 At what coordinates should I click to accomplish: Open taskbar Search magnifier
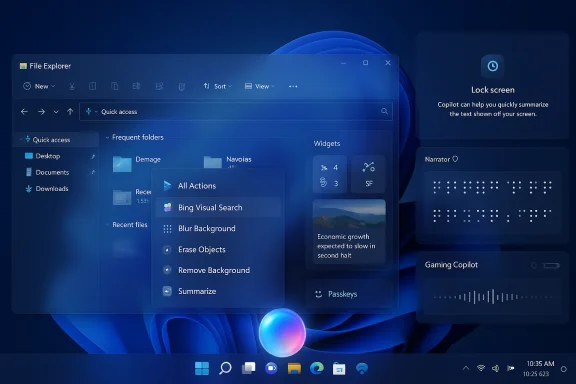(225, 368)
